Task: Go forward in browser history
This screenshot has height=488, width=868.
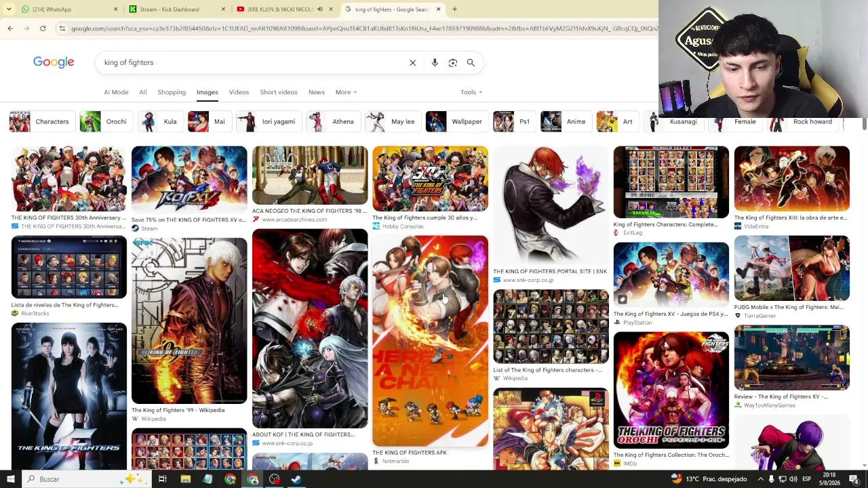Action: click(26, 28)
